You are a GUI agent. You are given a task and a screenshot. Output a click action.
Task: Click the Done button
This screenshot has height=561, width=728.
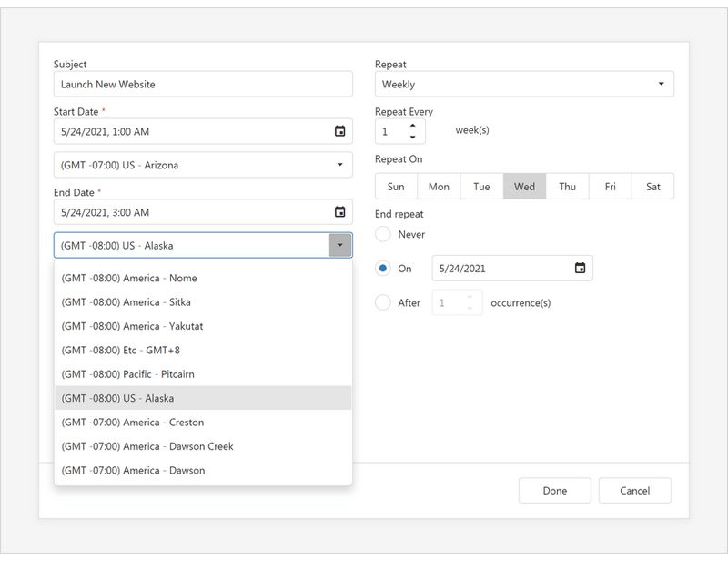click(555, 490)
